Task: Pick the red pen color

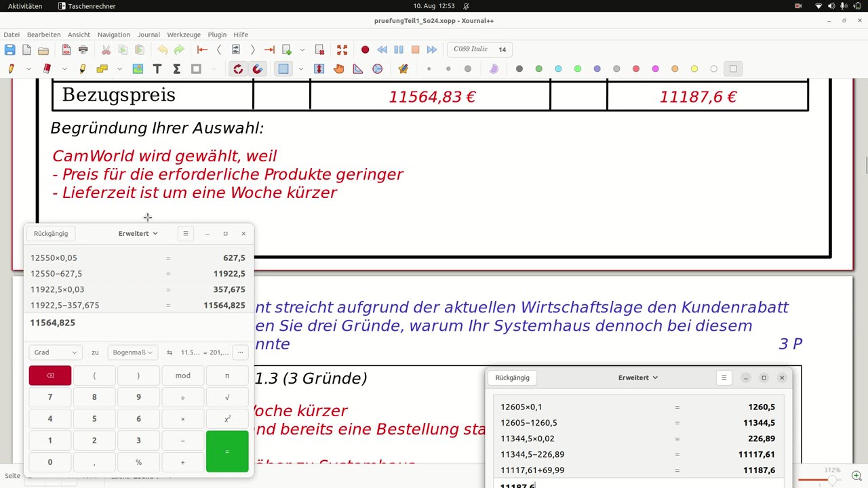Action: [636, 68]
